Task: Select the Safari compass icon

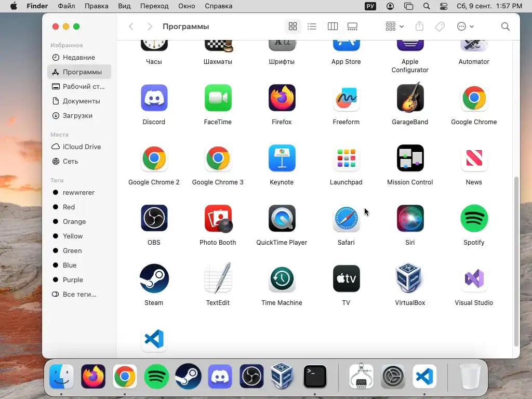Action: [x=346, y=218]
